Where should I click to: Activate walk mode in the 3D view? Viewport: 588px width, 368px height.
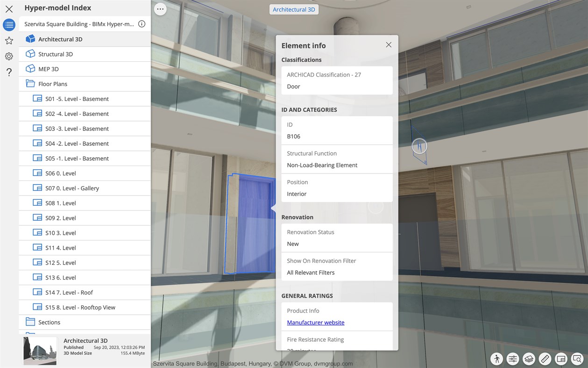point(496,359)
